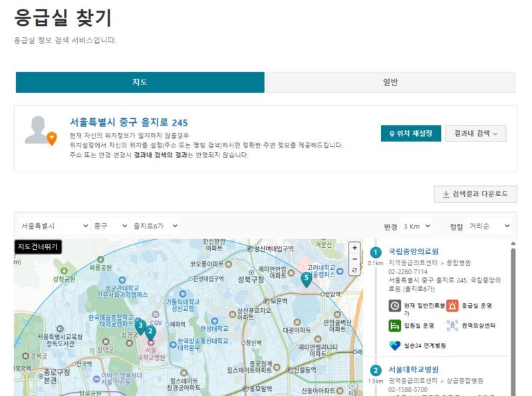Click phone number 02-2260-7114

tap(408, 272)
